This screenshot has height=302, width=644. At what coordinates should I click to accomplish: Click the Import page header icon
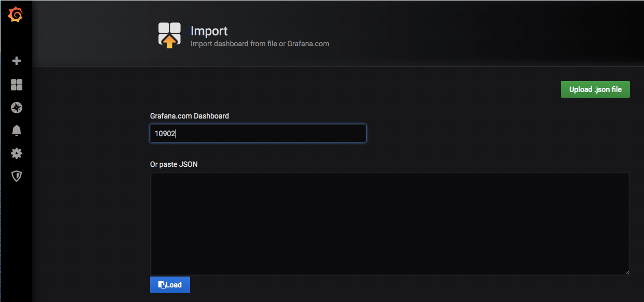point(169,35)
